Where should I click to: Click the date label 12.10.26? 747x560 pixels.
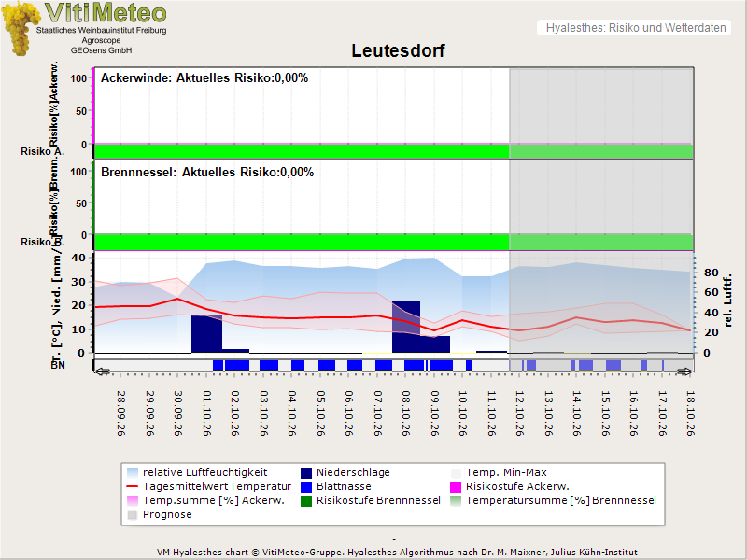coord(520,413)
